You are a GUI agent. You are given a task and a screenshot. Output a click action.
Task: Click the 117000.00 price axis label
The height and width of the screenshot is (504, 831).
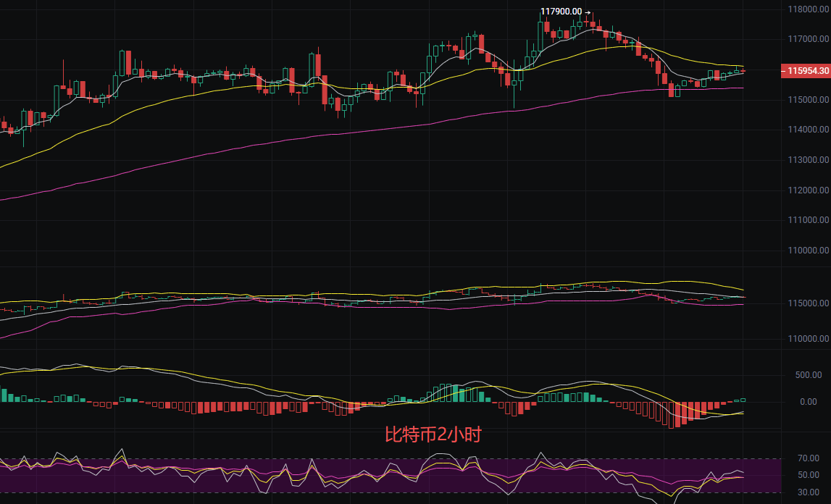coord(807,39)
